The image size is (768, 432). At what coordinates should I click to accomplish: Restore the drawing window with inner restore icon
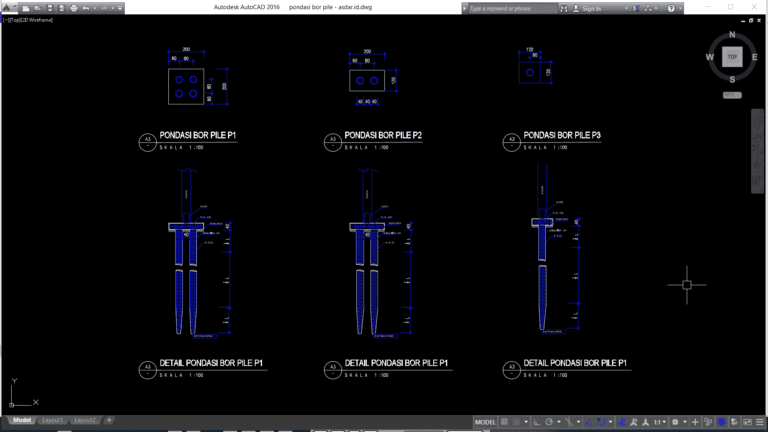(x=751, y=21)
